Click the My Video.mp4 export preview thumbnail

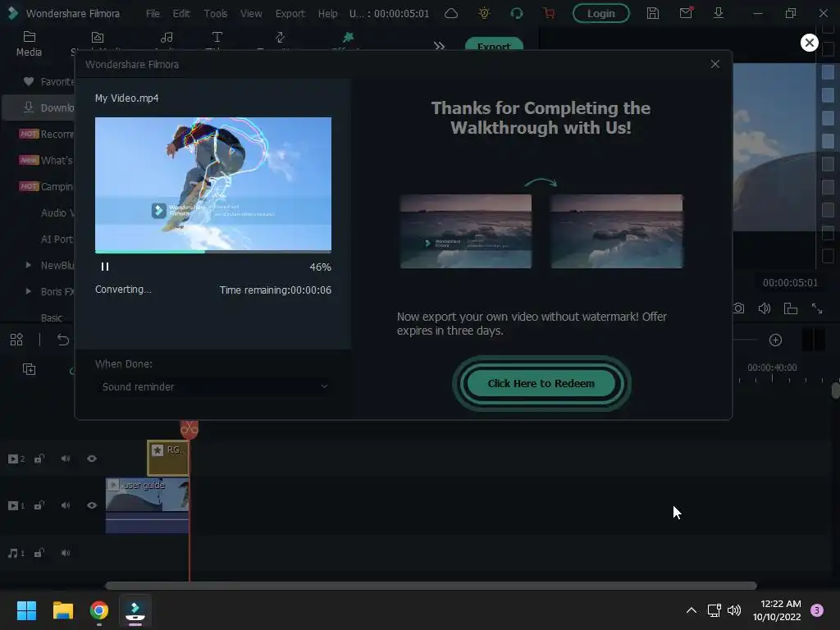point(213,183)
